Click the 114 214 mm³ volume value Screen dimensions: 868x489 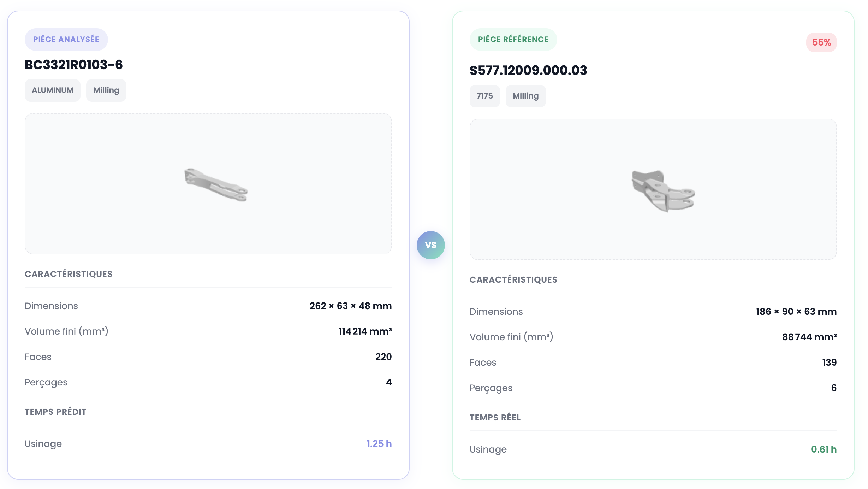[x=365, y=331]
